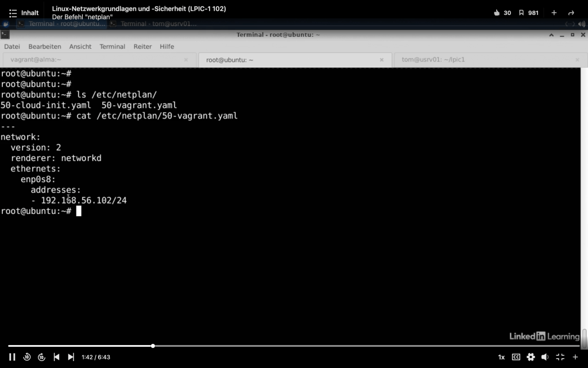
Task: Go to the next video
Action: 71,357
